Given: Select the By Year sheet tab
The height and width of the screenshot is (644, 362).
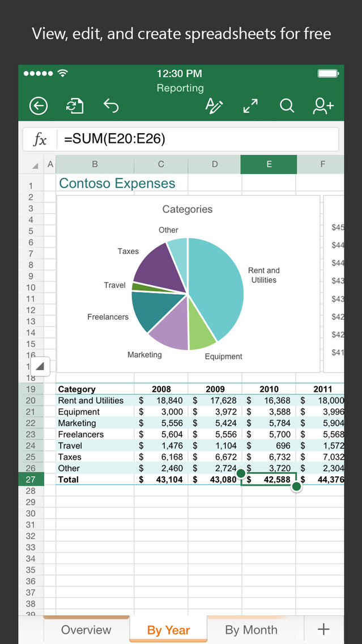Looking at the screenshot, I should coord(168,630).
